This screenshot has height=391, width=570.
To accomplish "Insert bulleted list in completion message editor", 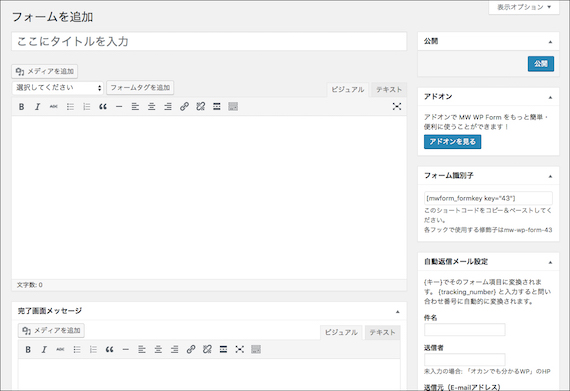I will [77, 350].
